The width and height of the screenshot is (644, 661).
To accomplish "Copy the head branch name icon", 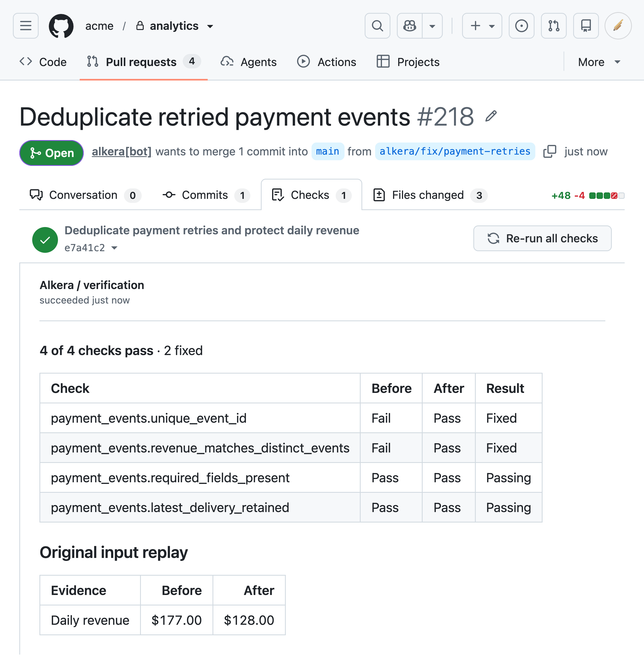I will pos(550,152).
